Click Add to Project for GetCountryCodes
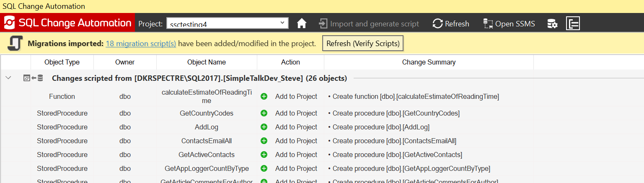This screenshot has width=644, height=183. (x=296, y=113)
